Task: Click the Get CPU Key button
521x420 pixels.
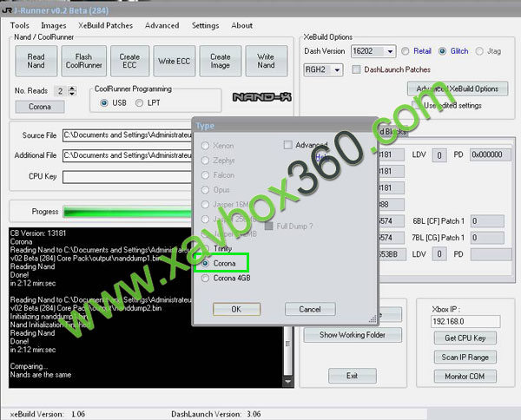Action: (x=465, y=338)
